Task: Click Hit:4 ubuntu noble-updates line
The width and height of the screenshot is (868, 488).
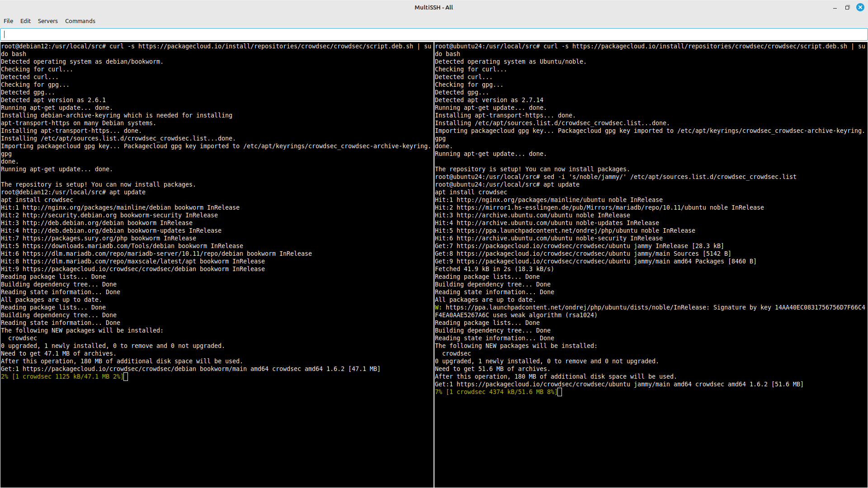Action: (547, 223)
